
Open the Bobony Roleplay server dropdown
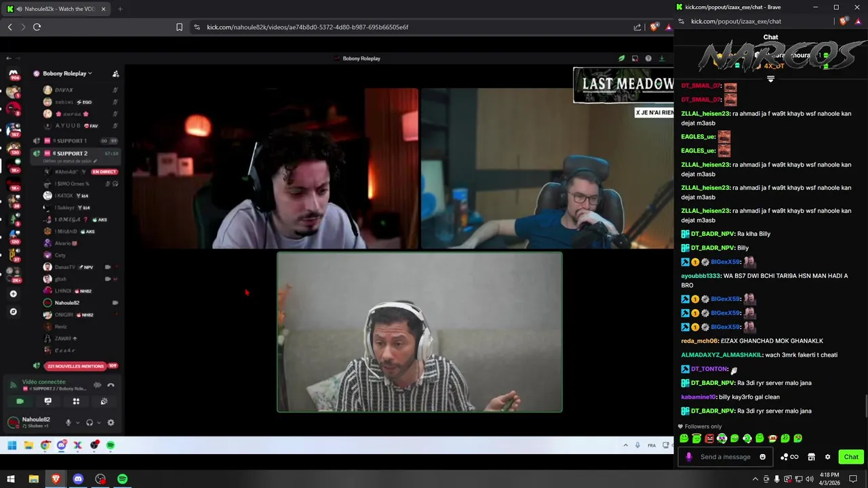[66, 73]
